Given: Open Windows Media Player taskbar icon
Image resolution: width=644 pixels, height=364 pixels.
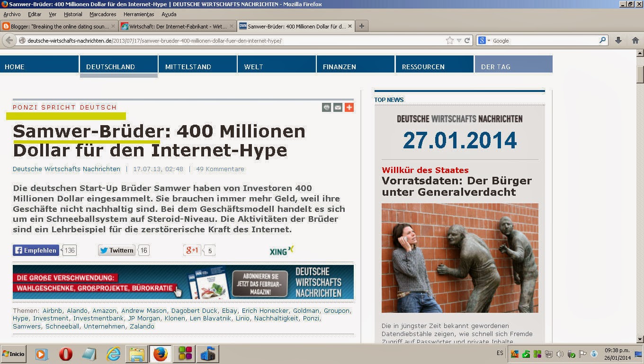Looking at the screenshot, I should tap(42, 354).
